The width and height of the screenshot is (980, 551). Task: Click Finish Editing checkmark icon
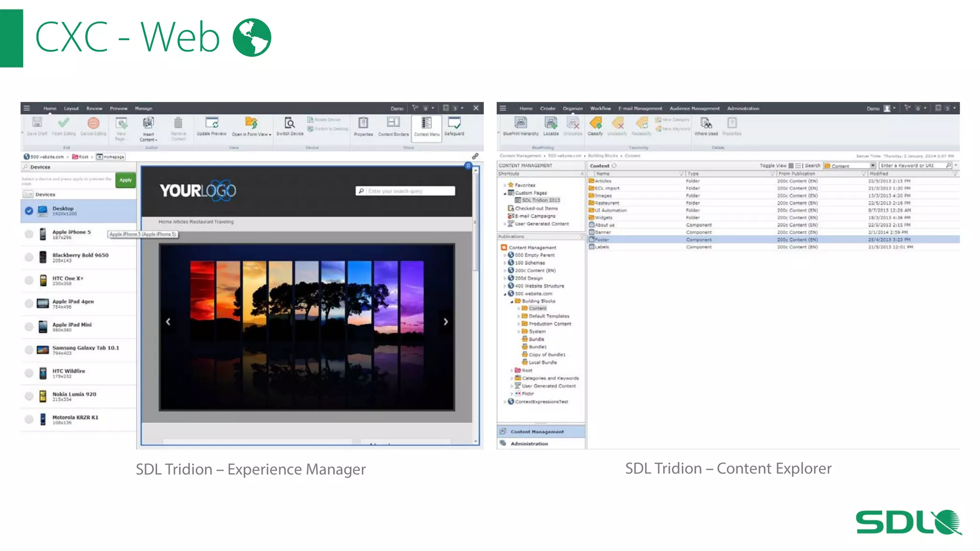pyautogui.click(x=64, y=123)
